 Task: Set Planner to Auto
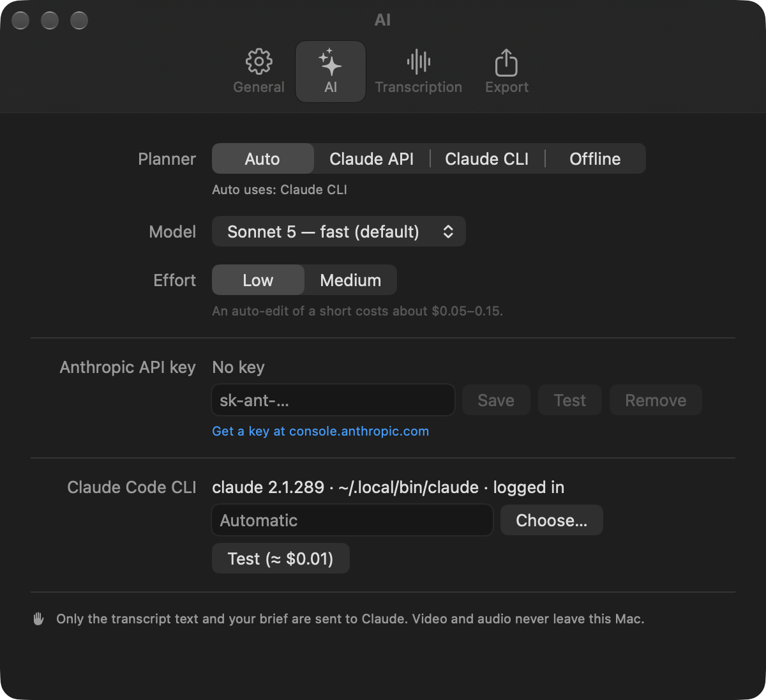(262, 159)
